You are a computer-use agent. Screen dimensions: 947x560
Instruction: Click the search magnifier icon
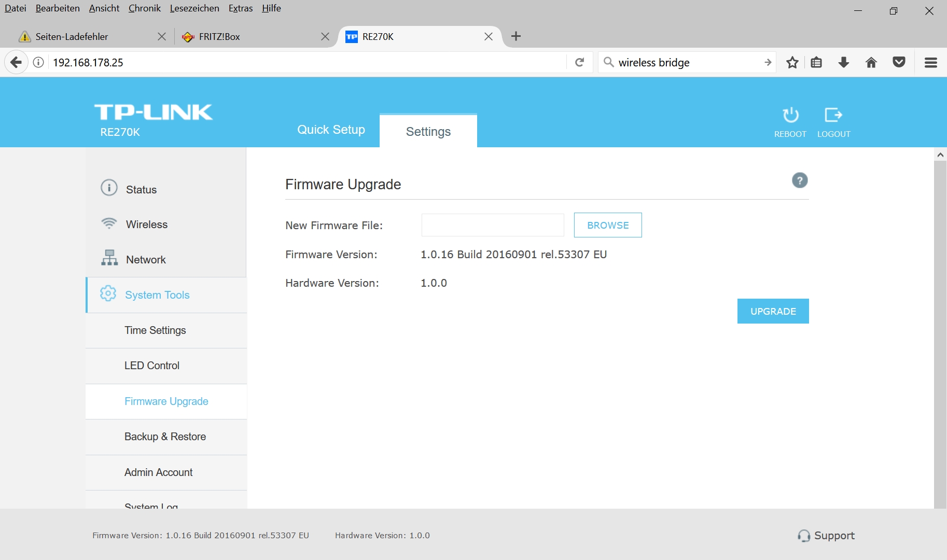point(609,62)
